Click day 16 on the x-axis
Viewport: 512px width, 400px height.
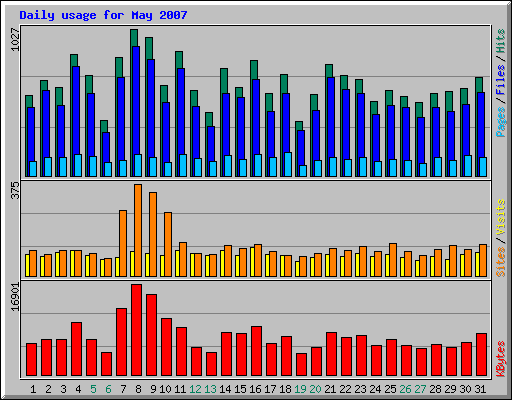(x=255, y=389)
